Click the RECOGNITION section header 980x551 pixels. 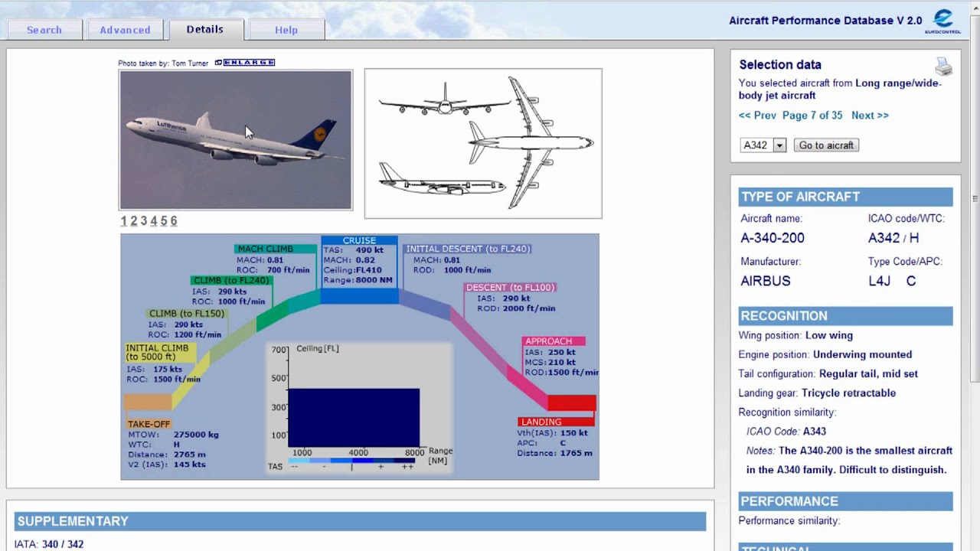(846, 316)
